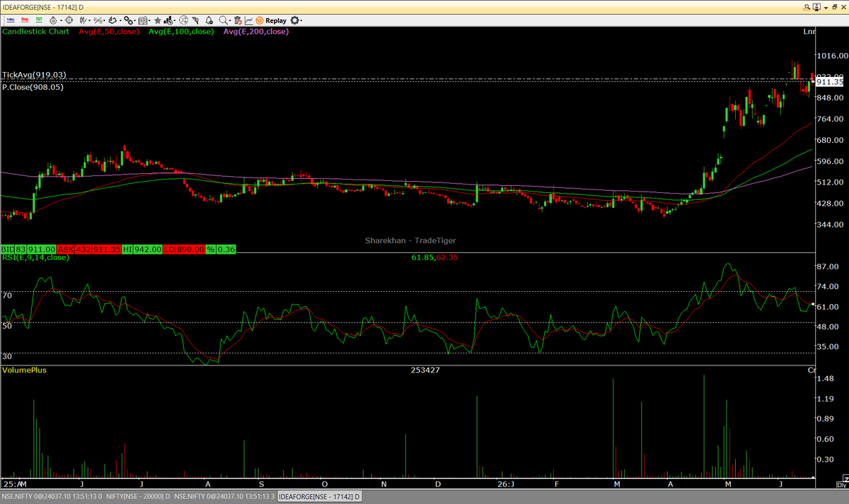Select the IDEAFORGE[NSE - 17142] D tab
The height and width of the screenshot is (504, 849).
click(319, 497)
